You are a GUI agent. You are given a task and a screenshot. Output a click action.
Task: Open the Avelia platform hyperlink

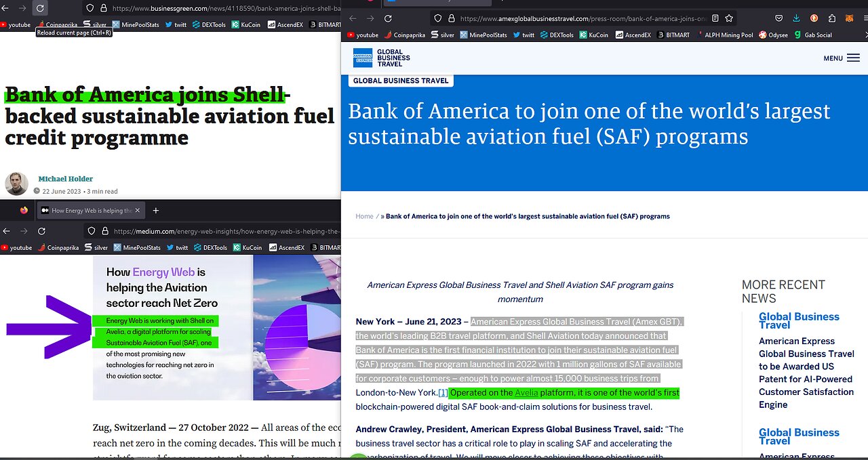coord(526,393)
